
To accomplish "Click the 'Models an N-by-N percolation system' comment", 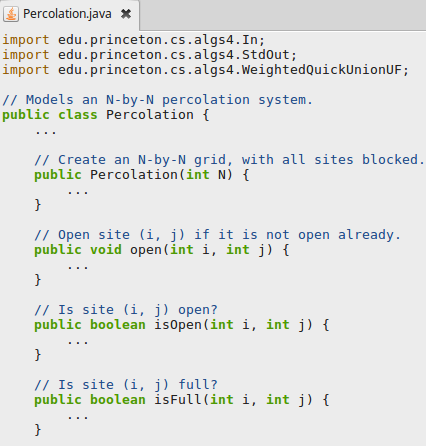I will (x=157, y=100).
